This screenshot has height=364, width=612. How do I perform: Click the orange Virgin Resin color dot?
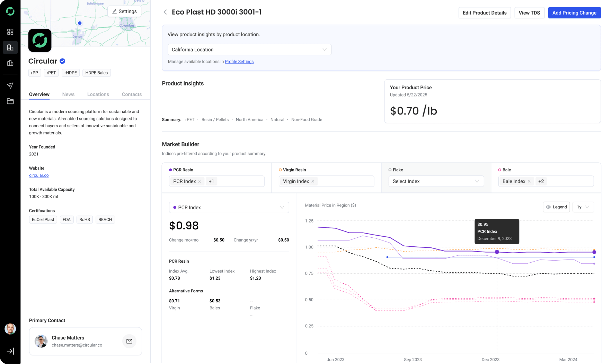click(280, 170)
